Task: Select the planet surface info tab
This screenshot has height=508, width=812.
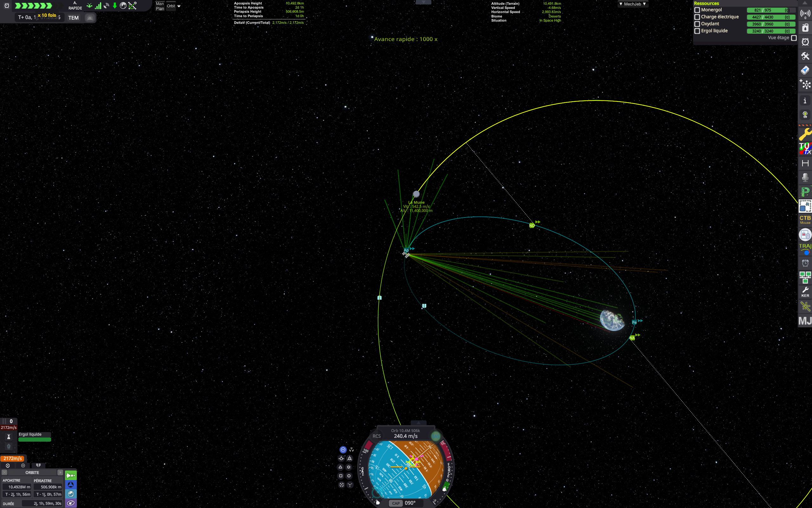Action: point(71,494)
